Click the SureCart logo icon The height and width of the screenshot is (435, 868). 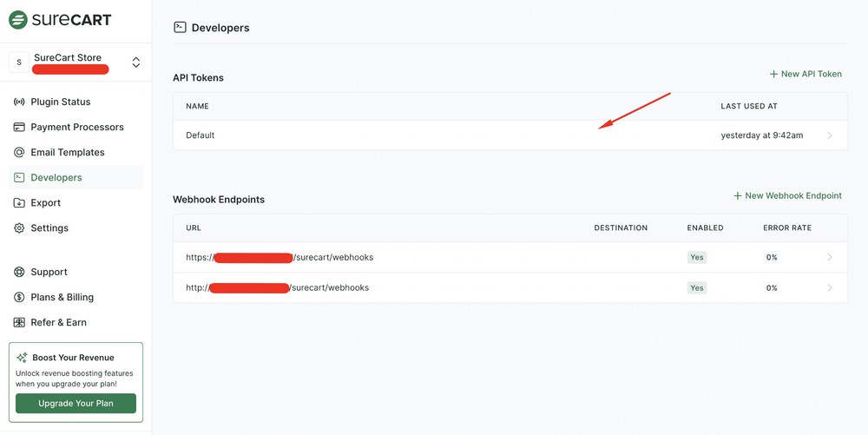pos(17,19)
